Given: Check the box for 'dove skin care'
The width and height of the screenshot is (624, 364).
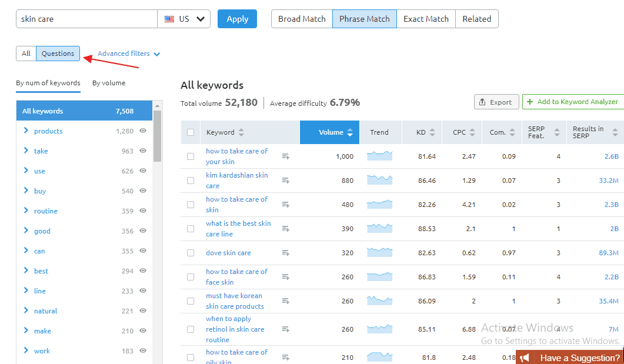Looking at the screenshot, I should click(x=191, y=253).
